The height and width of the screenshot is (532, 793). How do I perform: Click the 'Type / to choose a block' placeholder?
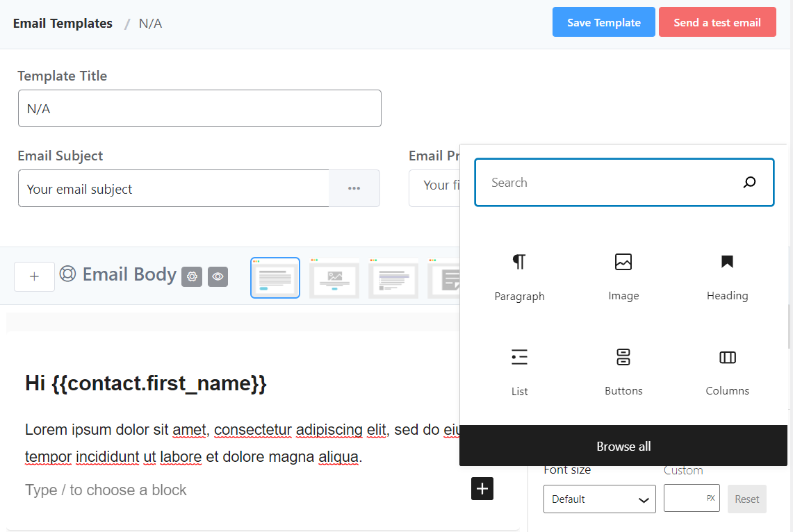coord(106,490)
